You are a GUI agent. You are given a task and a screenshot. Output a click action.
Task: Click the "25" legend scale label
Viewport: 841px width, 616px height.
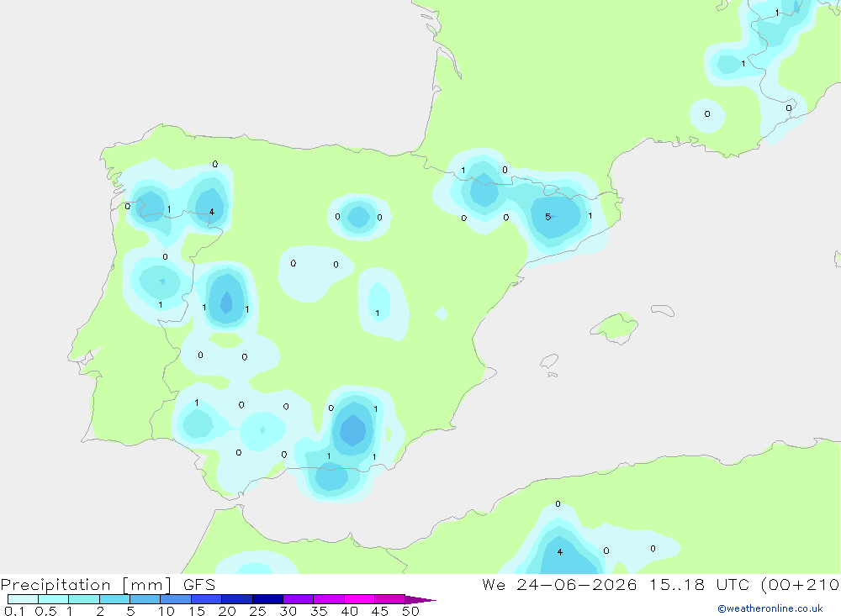(257, 611)
